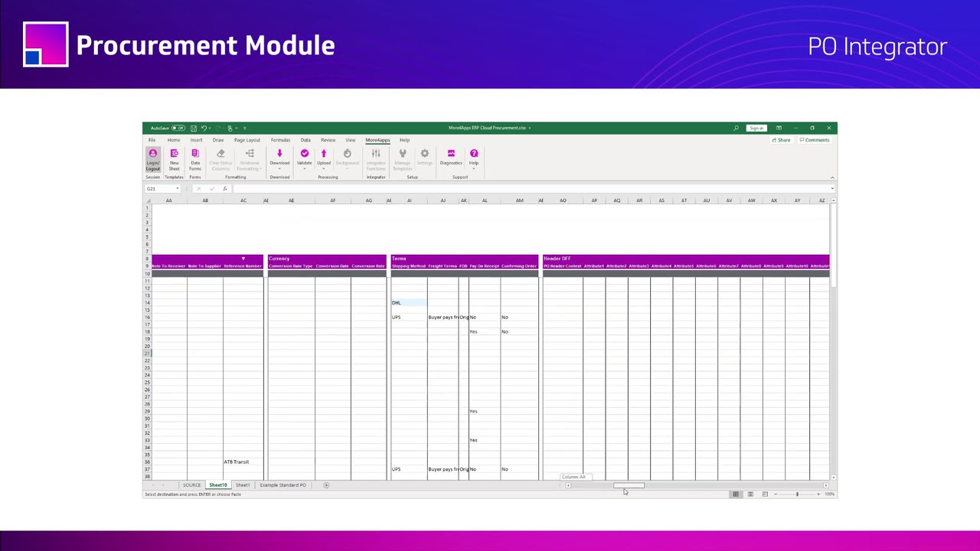This screenshot has width=980, height=551.
Task: Expand the formula bar
Action: (832, 188)
